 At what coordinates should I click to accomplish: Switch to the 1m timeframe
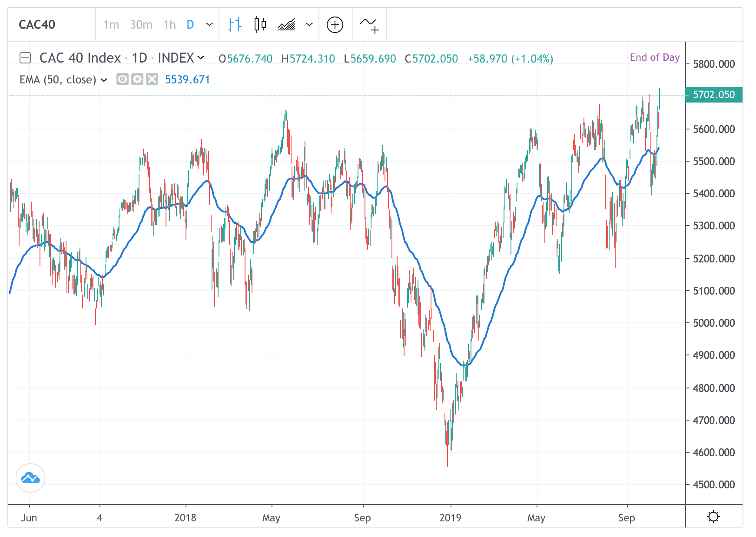pyautogui.click(x=111, y=25)
